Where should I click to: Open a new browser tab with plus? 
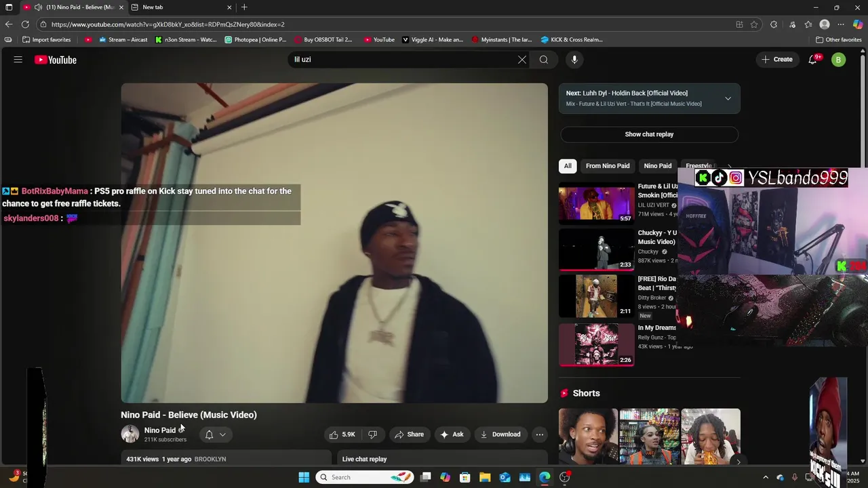click(x=244, y=7)
